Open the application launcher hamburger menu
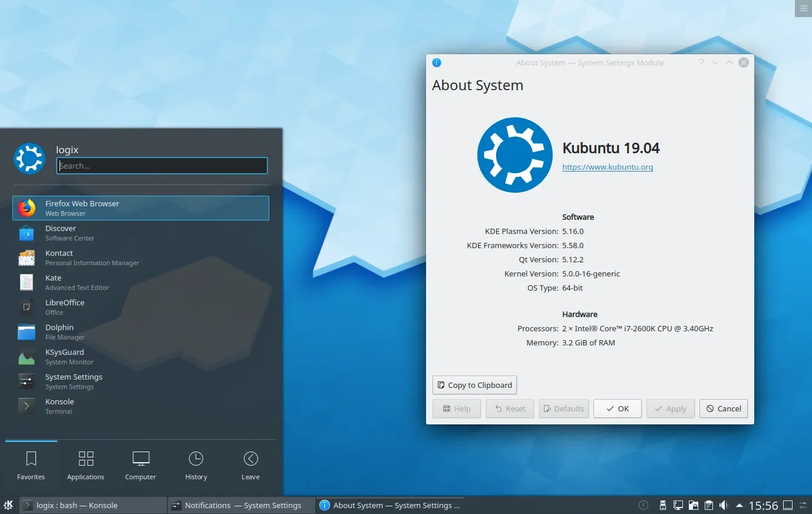Screen dimensions: 812x514 pyautogui.click(x=803, y=8)
